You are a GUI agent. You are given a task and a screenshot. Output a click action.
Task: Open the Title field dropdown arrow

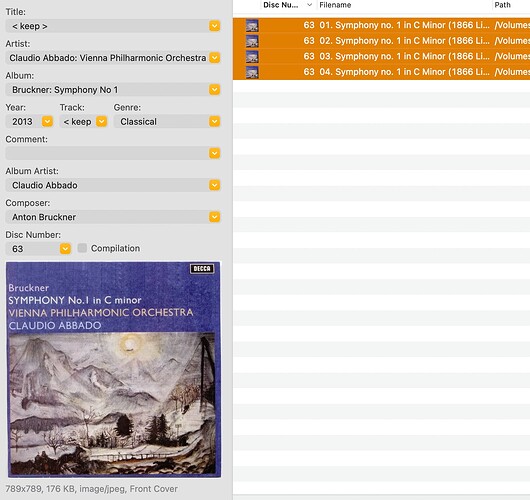point(214,26)
